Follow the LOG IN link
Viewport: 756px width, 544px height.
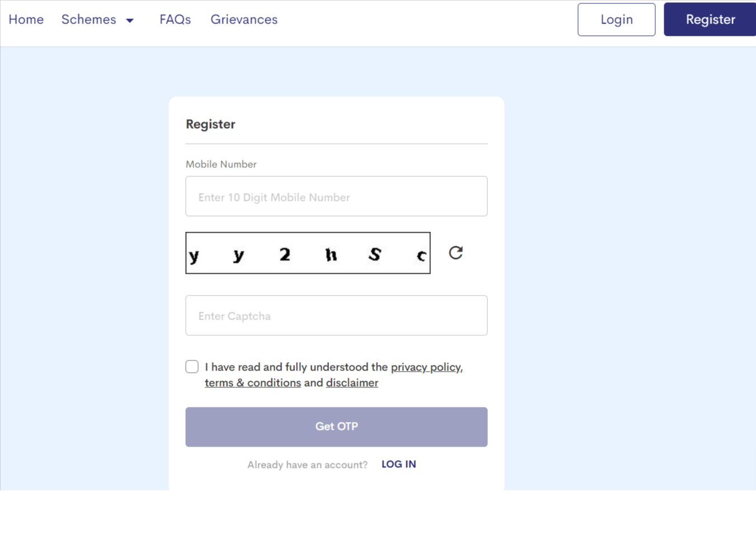click(398, 464)
